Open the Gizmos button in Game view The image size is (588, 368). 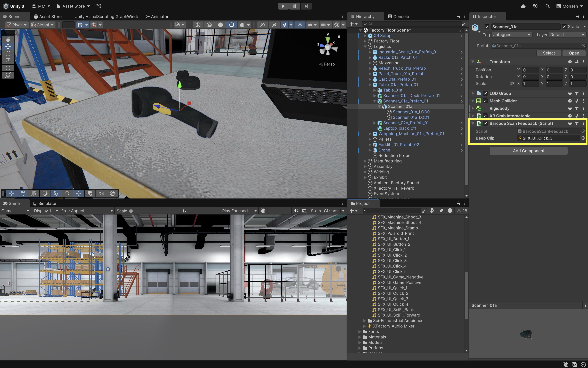coord(331,211)
